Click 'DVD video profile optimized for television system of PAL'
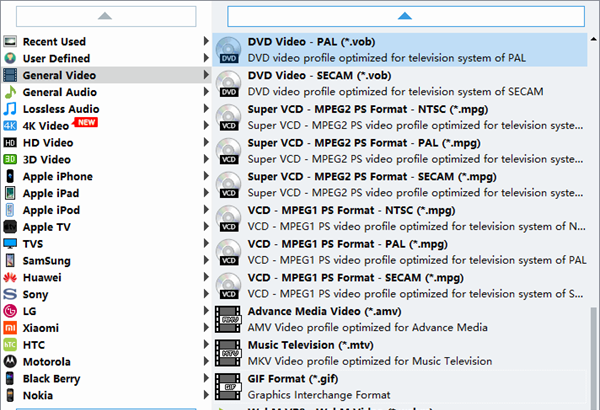Image resolution: width=600 pixels, height=410 pixels. 386,58
